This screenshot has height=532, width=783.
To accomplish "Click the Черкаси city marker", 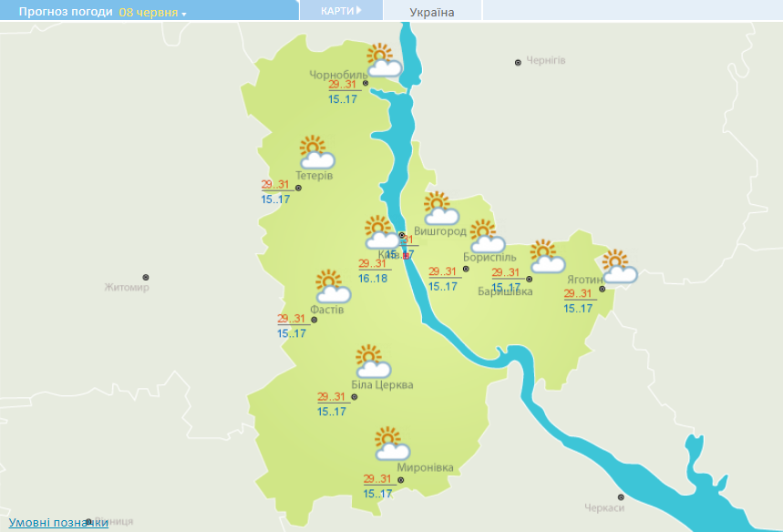I will tap(621, 497).
